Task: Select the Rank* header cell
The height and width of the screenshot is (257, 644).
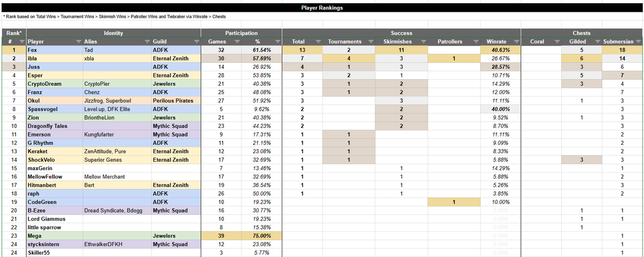Action: click(x=14, y=33)
